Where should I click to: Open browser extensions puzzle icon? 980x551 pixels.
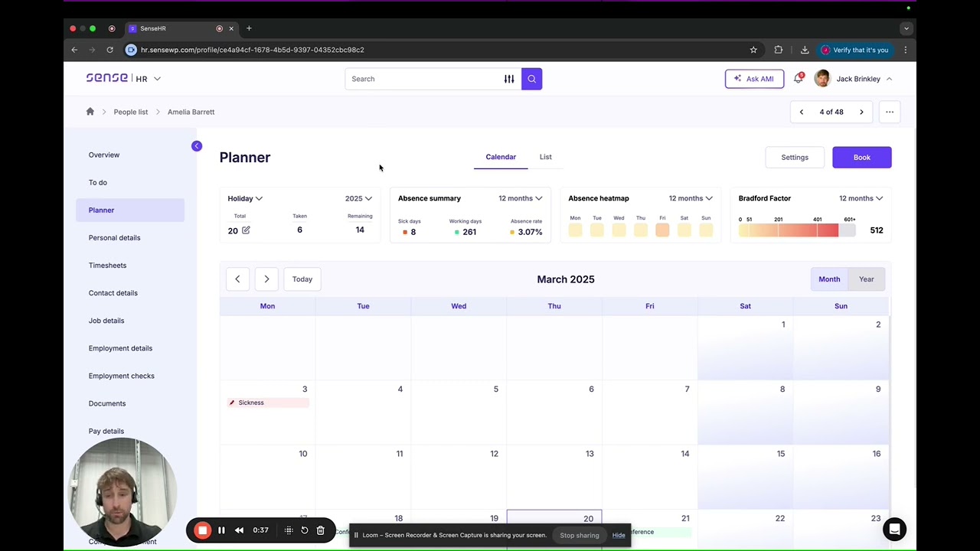(779, 50)
